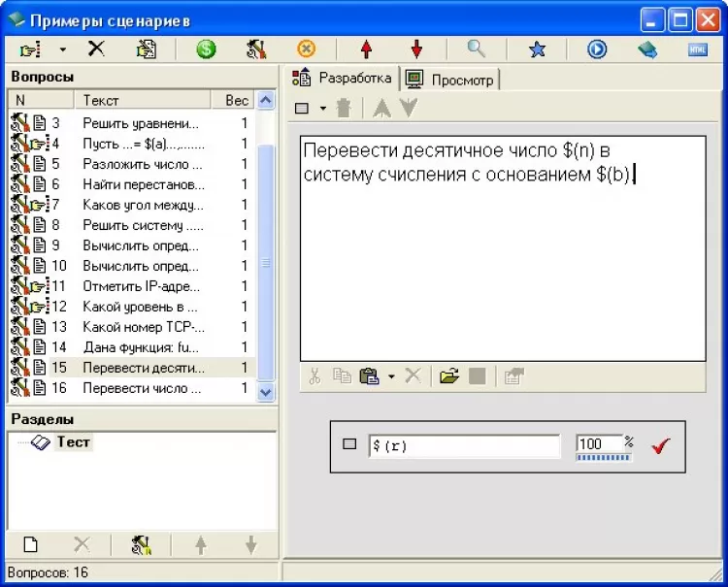Click the 100 percent weight field

598,443
